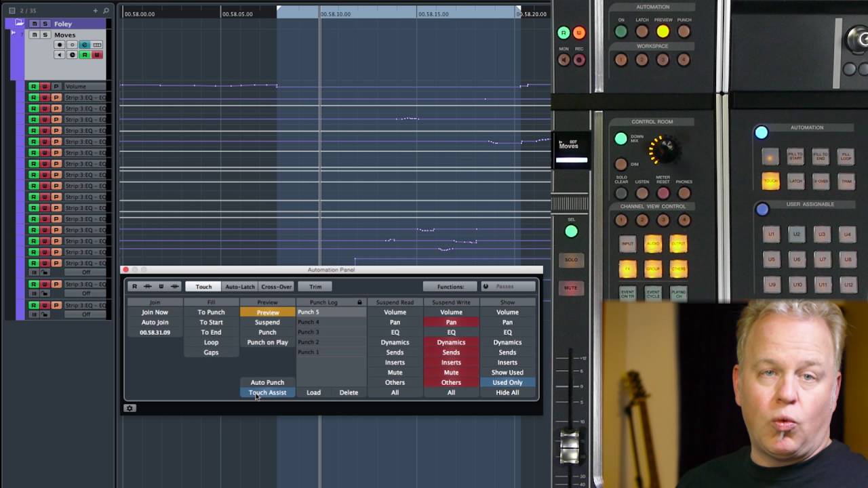
Task: Enable Auto Join
Action: [155, 323]
